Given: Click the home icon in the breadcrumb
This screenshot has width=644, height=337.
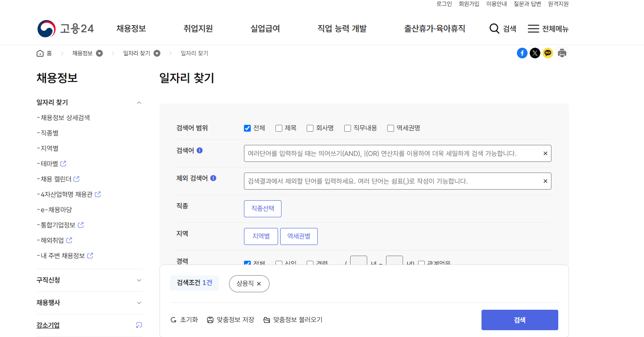Looking at the screenshot, I should click(39, 53).
